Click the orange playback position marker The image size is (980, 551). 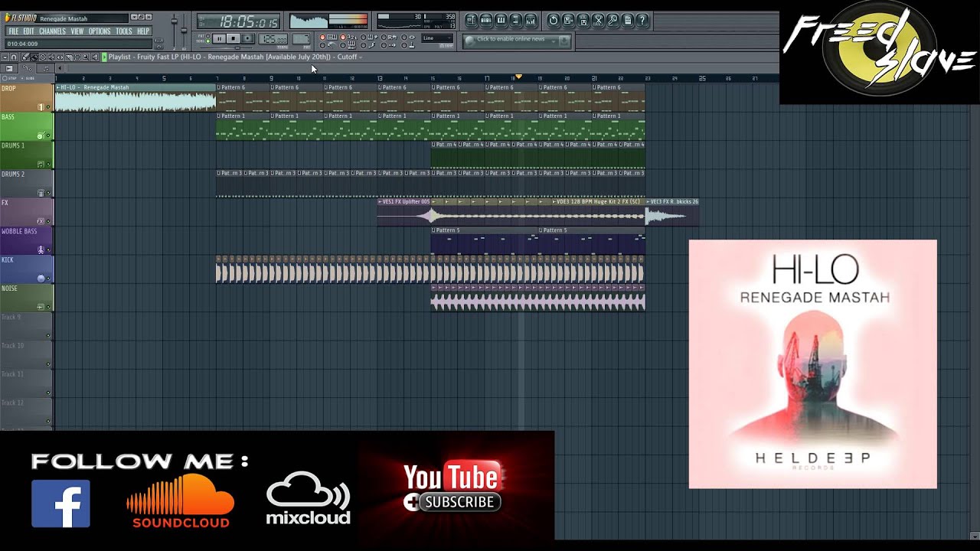[518, 77]
